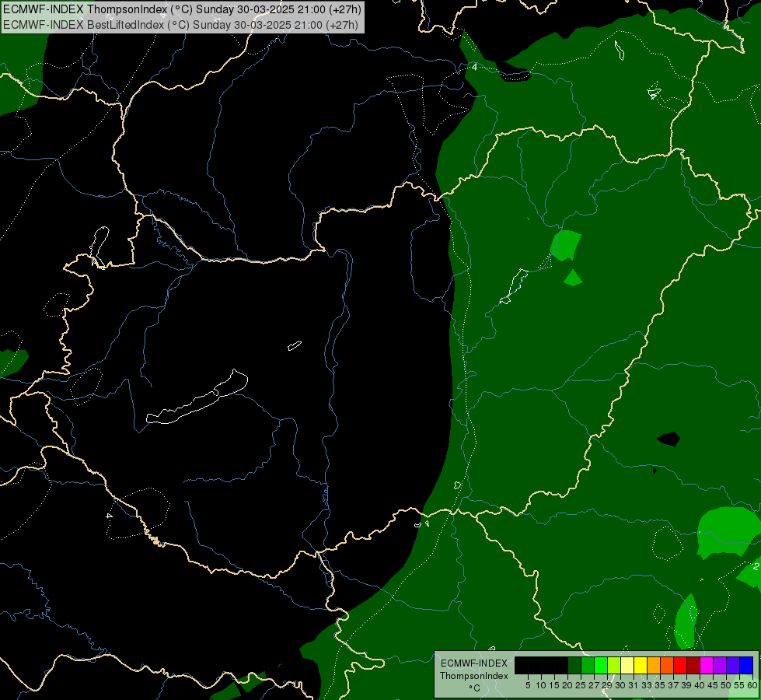Select the medium green 25–27 legend swatch
The height and width of the screenshot is (700, 761).
pyautogui.click(x=588, y=665)
